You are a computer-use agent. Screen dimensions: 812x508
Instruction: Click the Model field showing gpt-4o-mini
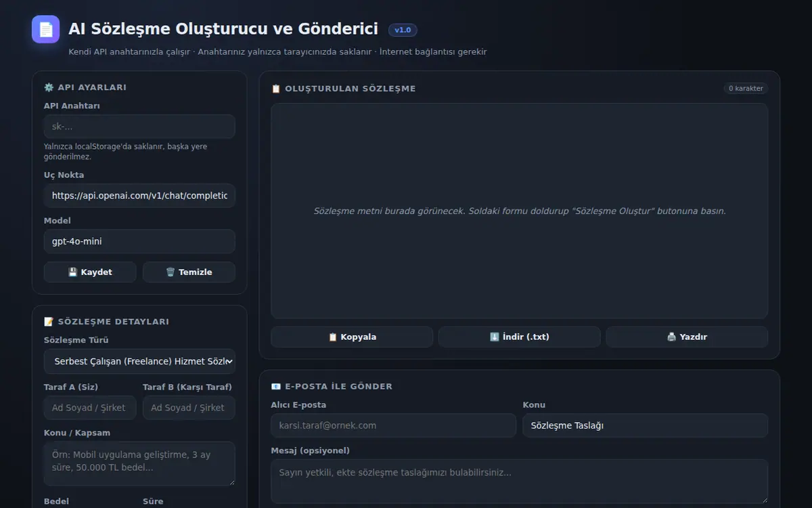click(x=139, y=241)
